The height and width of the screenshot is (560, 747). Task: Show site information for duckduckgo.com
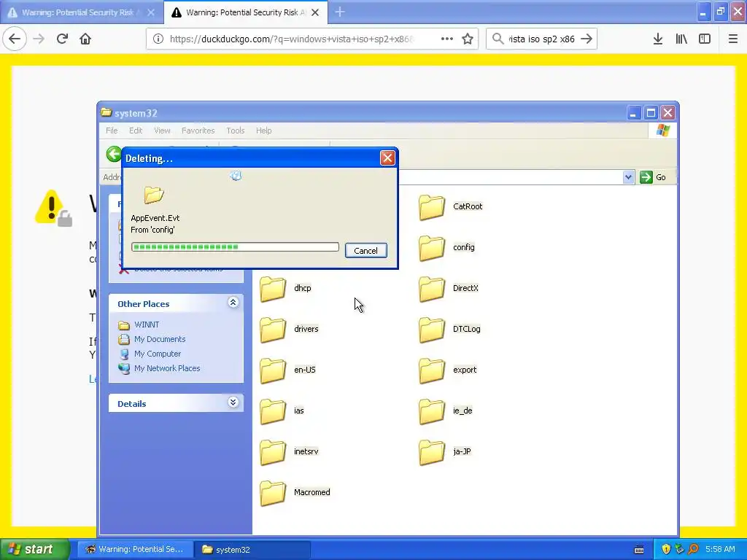158,39
